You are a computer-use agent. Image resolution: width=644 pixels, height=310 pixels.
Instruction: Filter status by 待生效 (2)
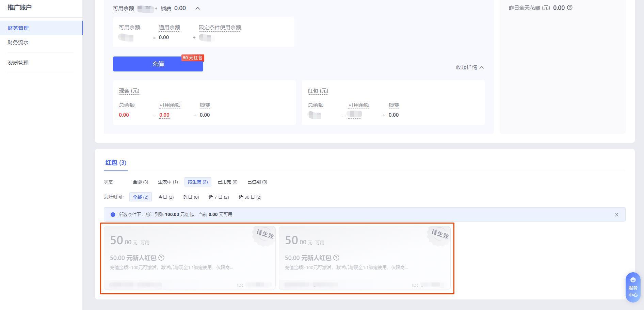(198, 182)
